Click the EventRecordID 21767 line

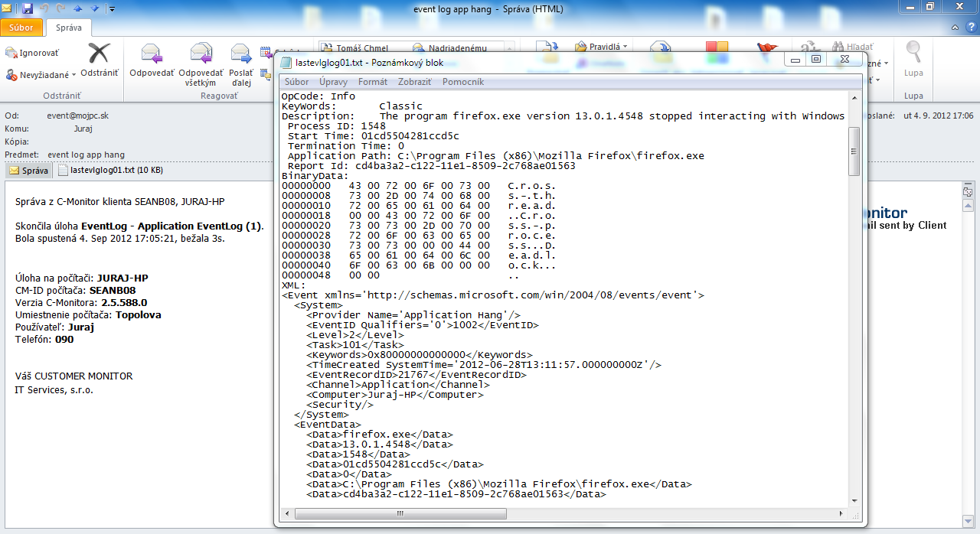point(416,375)
